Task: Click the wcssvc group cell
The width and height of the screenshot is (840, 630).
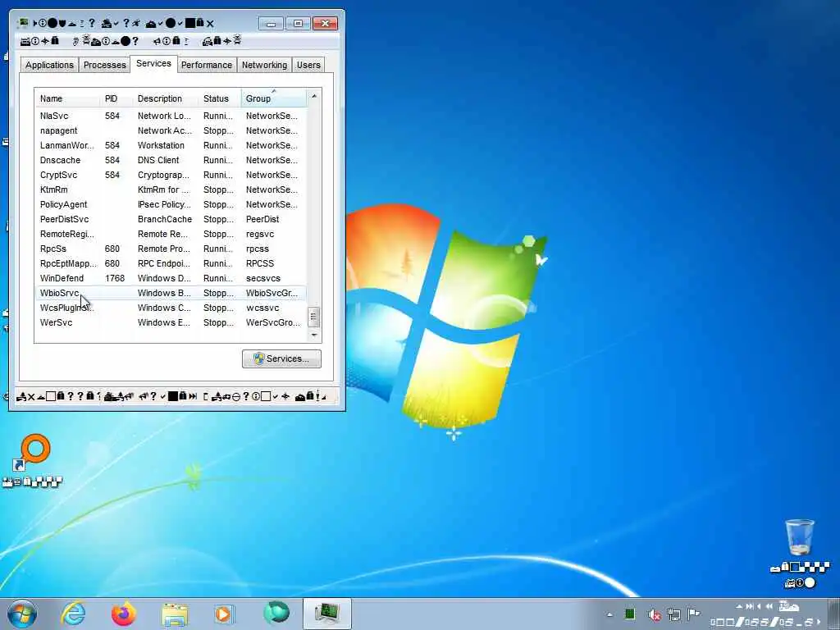Action: click(262, 308)
